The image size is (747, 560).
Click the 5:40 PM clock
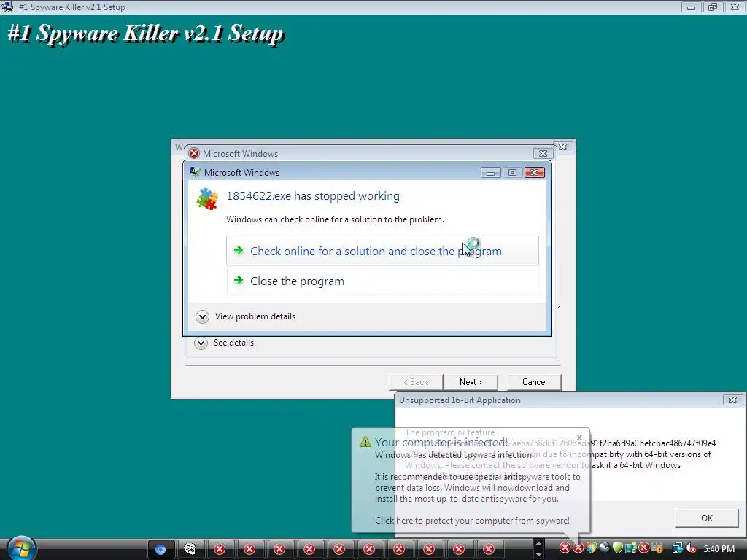point(719,548)
